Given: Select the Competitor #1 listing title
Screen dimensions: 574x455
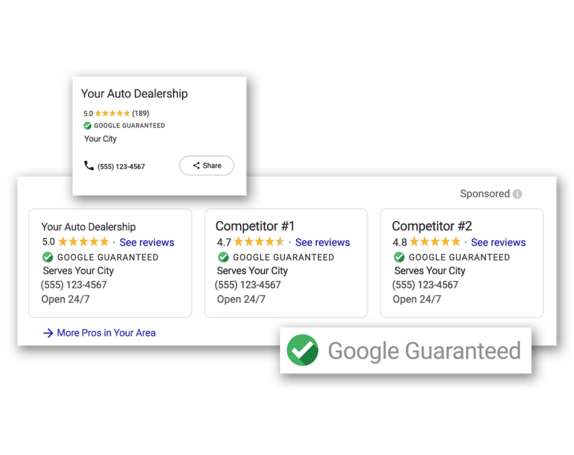Looking at the screenshot, I should pyautogui.click(x=255, y=226).
